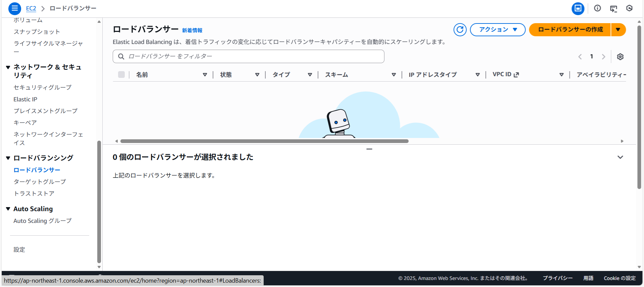Open ターゲットグループ in the sidebar

click(40, 182)
